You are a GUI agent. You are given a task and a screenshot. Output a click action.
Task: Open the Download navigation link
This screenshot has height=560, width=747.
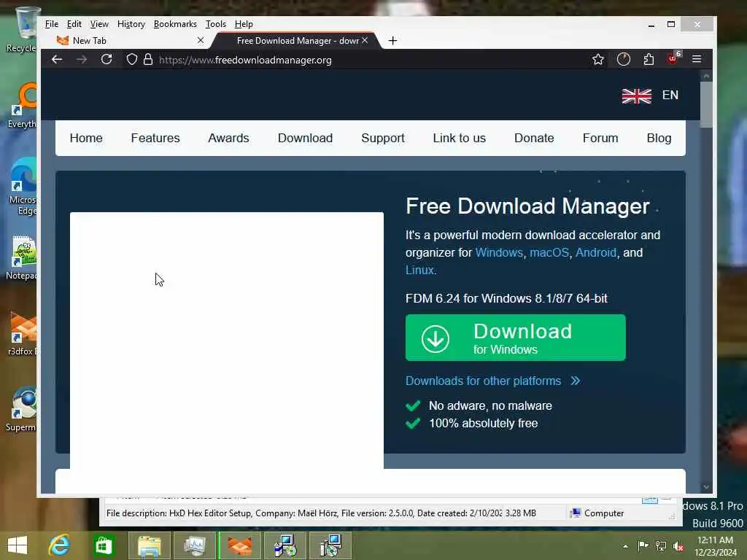(305, 138)
